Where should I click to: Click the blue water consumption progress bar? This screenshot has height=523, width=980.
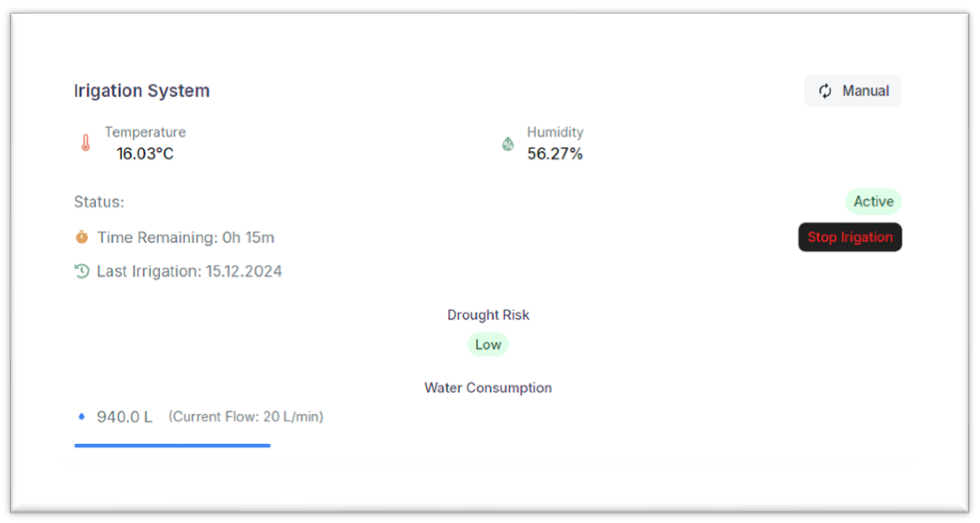[x=172, y=445]
